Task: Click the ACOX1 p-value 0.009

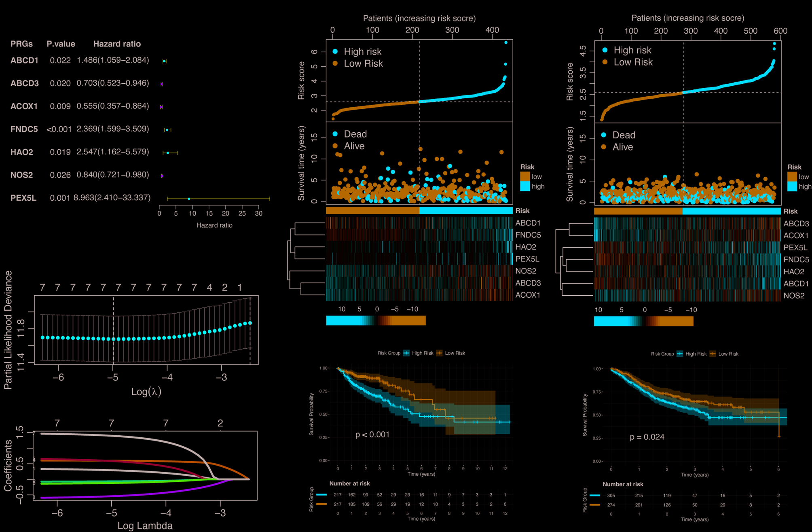Action: [x=60, y=106]
